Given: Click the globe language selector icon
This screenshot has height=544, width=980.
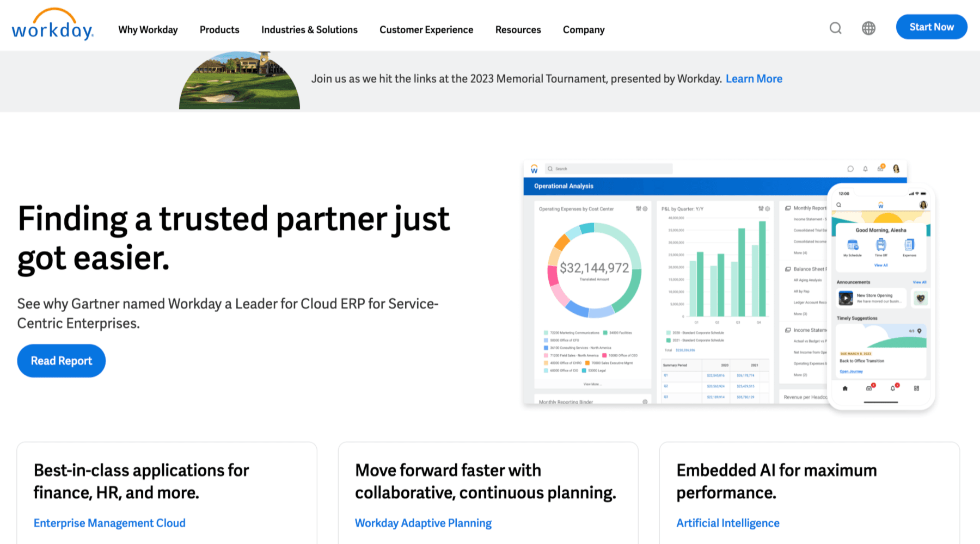Looking at the screenshot, I should point(868,28).
